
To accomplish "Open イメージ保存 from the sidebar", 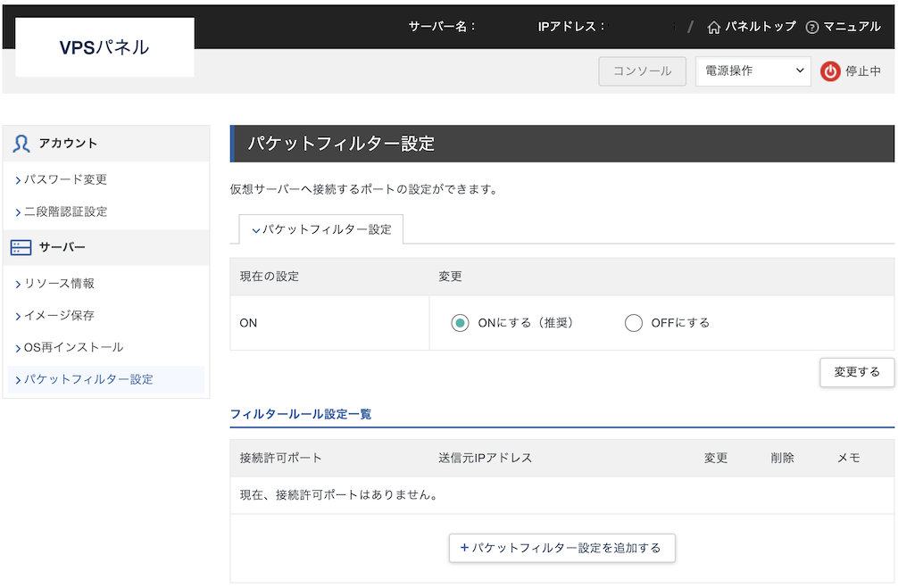I will 59,315.
